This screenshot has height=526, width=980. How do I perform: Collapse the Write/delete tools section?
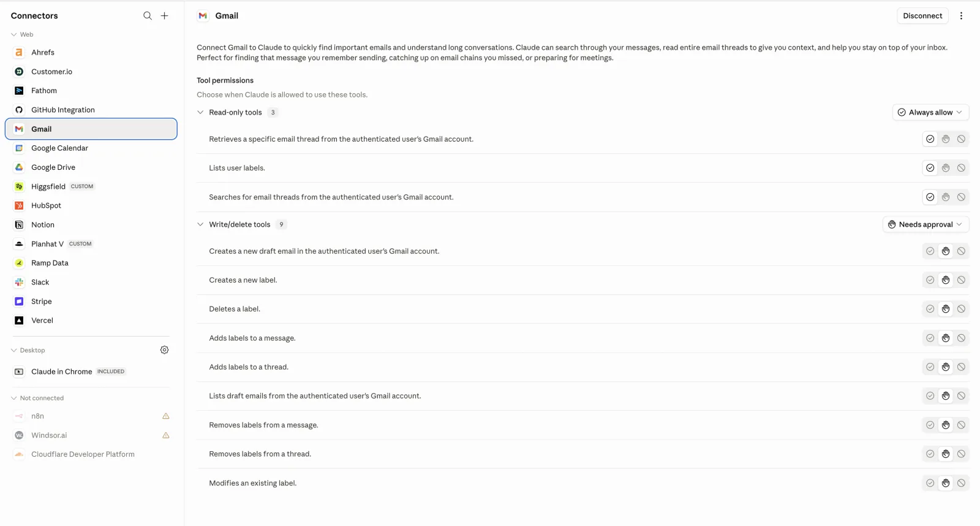[x=200, y=224]
